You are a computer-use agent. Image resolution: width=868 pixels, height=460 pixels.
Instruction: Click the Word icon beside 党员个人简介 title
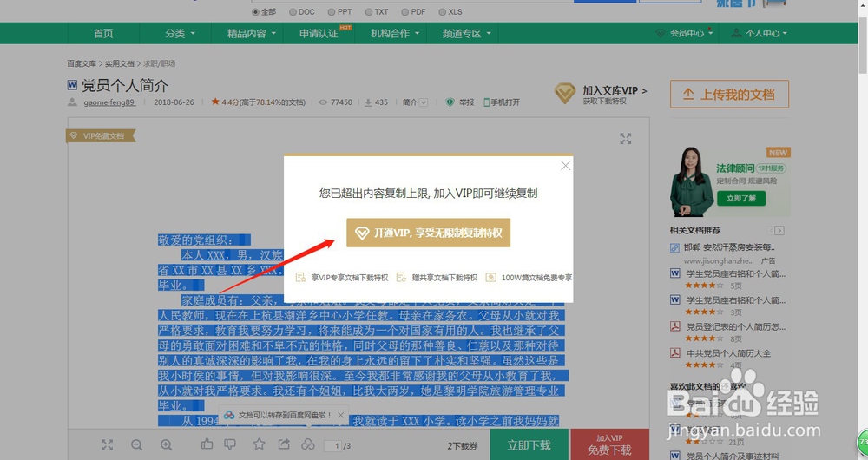point(72,85)
